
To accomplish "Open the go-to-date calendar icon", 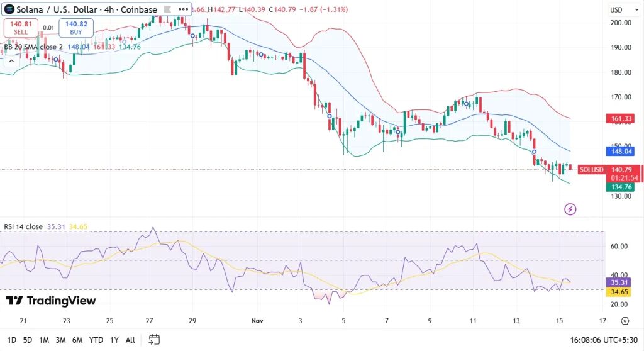I will pyautogui.click(x=154, y=340).
